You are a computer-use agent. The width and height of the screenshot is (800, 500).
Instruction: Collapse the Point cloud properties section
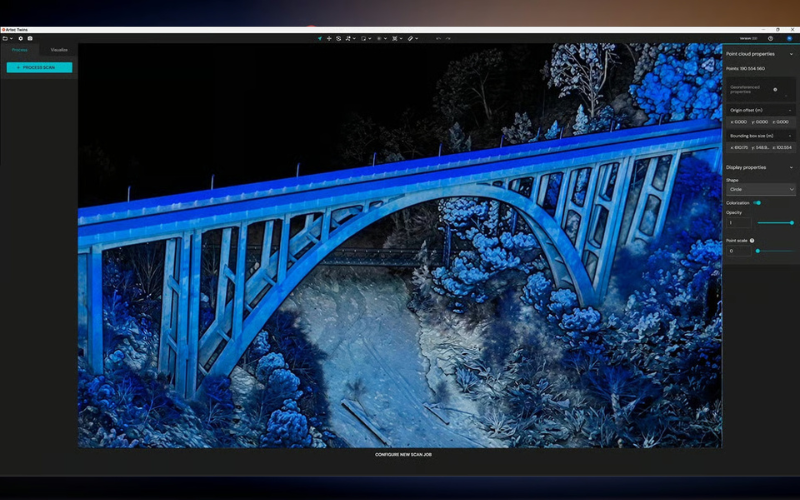791,54
